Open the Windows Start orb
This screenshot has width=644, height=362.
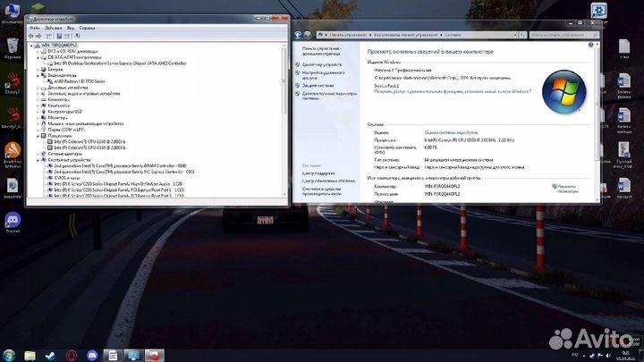9,355
